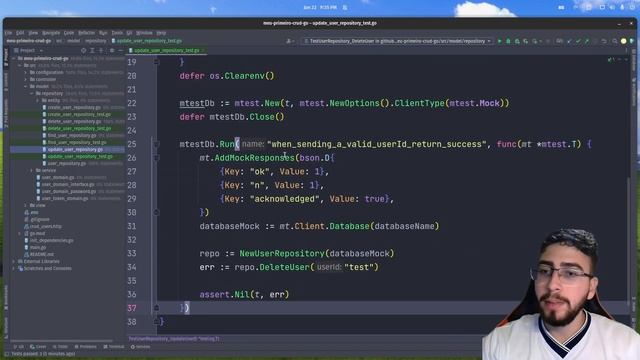Open the Code menu

click(69, 33)
